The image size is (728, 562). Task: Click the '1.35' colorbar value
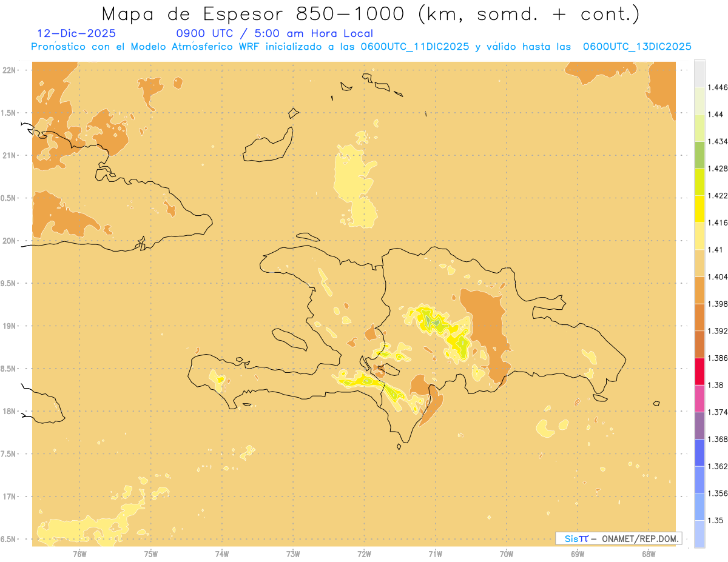[715, 520]
